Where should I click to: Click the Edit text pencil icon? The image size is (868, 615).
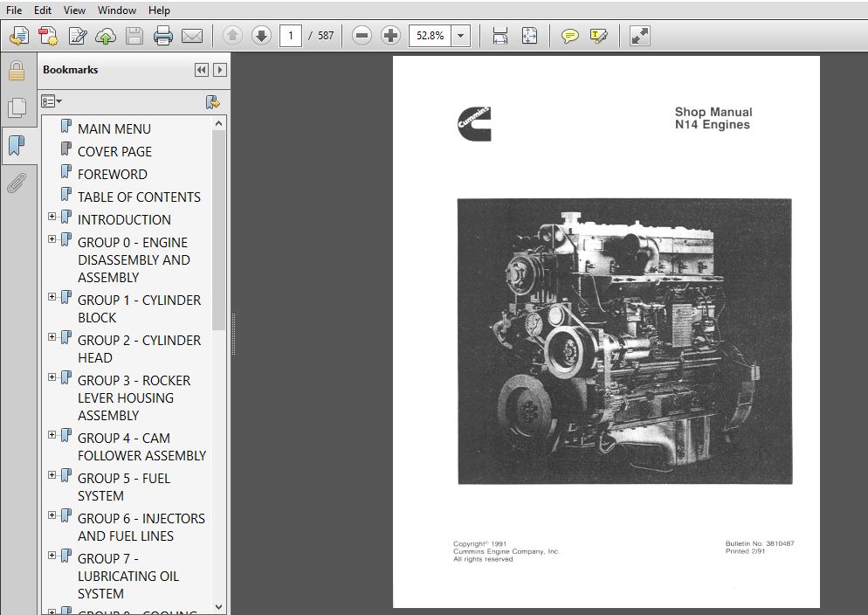click(x=77, y=36)
